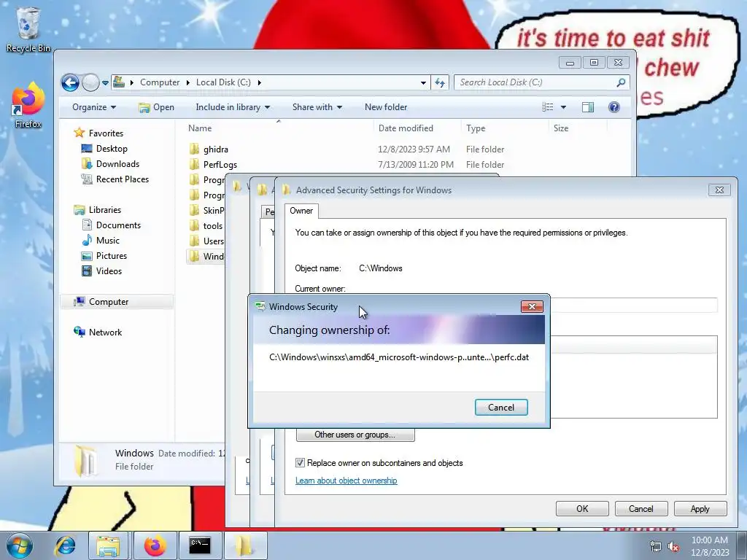Select the Users folder icon
Image resolution: width=747 pixels, height=560 pixels.
[x=194, y=241]
